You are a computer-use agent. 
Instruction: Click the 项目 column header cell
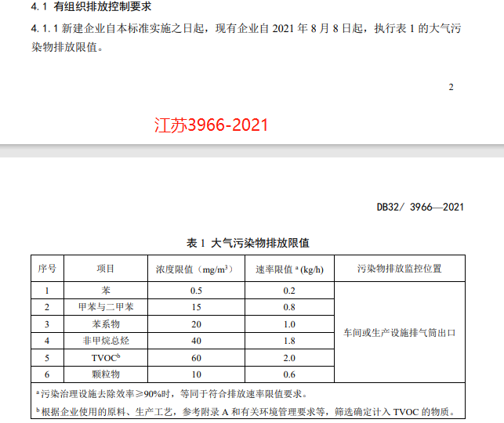click(106, 269)
